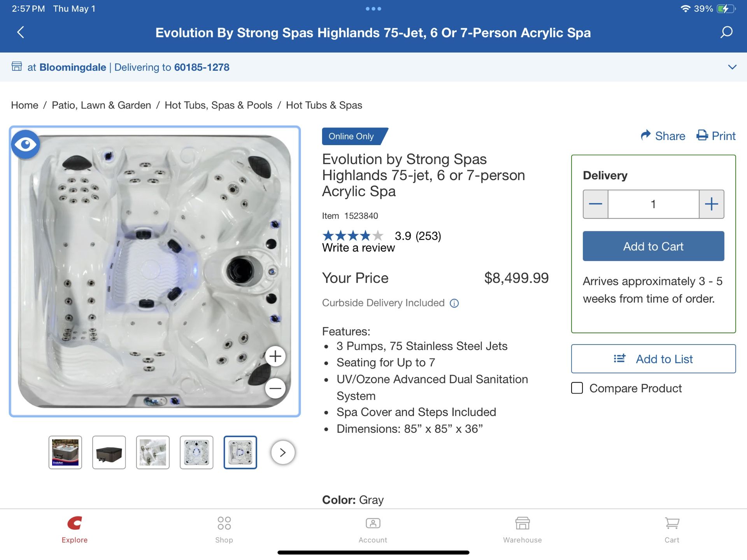This screenshot has height=560, width=747.
Task: Click the Add to List button
Action: coord(653,359)
